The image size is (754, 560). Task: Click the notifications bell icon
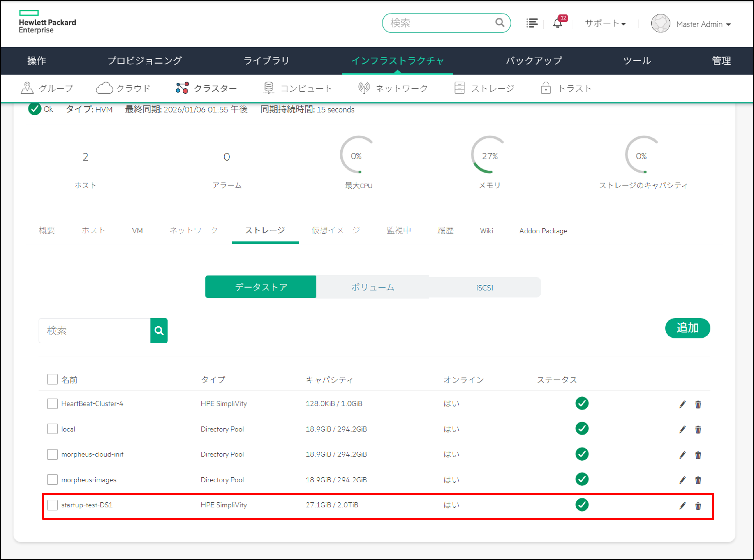tap(557, 23)
